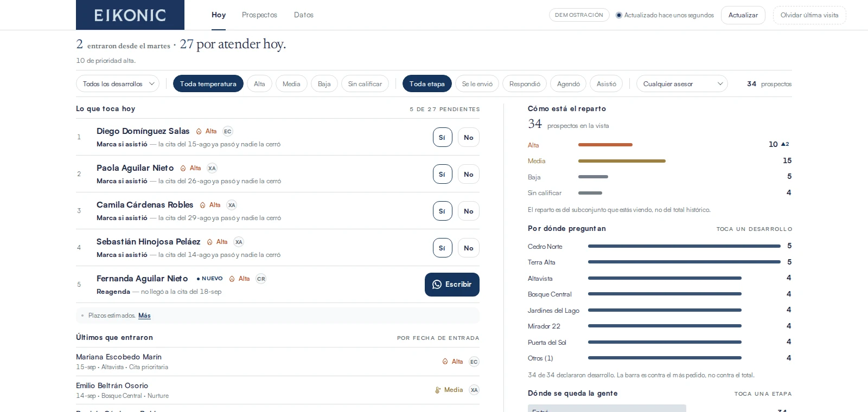Toggle the Agendó stage filter
This screenshot has height=412, width=868.
[x=568, y=83]
